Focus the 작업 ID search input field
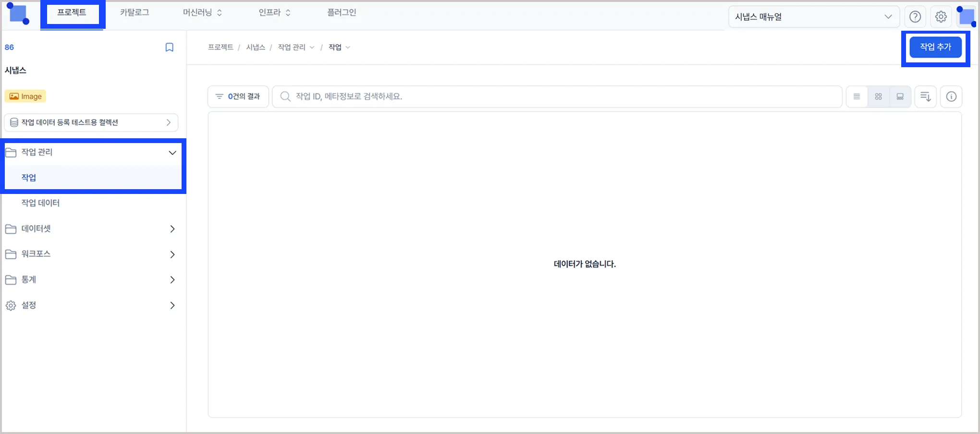 tap(557, 96)
